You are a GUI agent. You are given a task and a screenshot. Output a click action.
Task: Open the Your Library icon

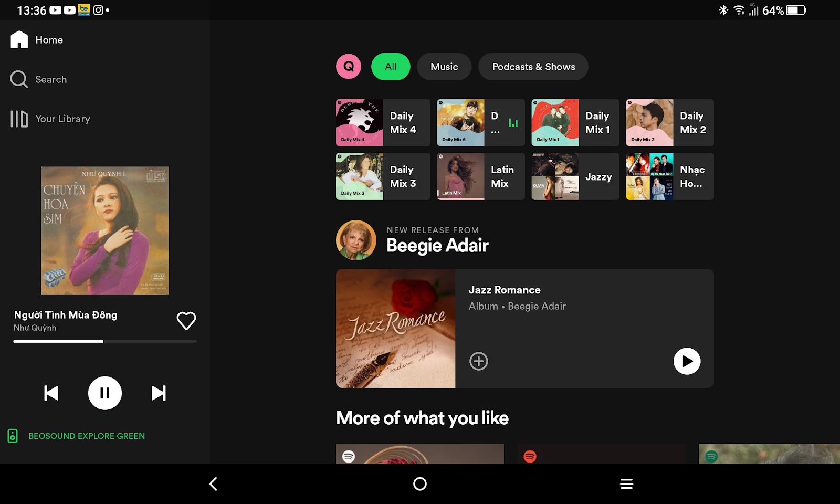point(19,119)
